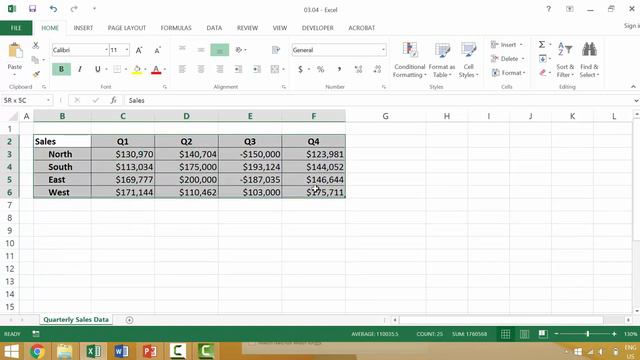Select Quarterly Sales Data sheet tab

tap(76, 320)
